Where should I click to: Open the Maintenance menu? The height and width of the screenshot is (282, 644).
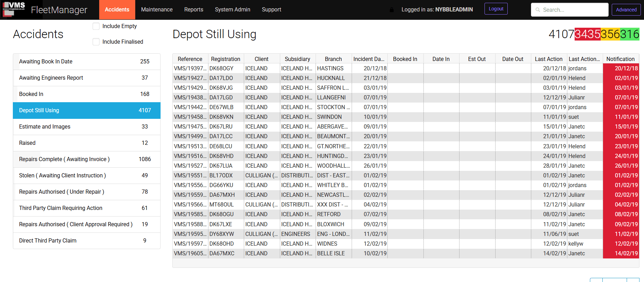coord(157,10)
